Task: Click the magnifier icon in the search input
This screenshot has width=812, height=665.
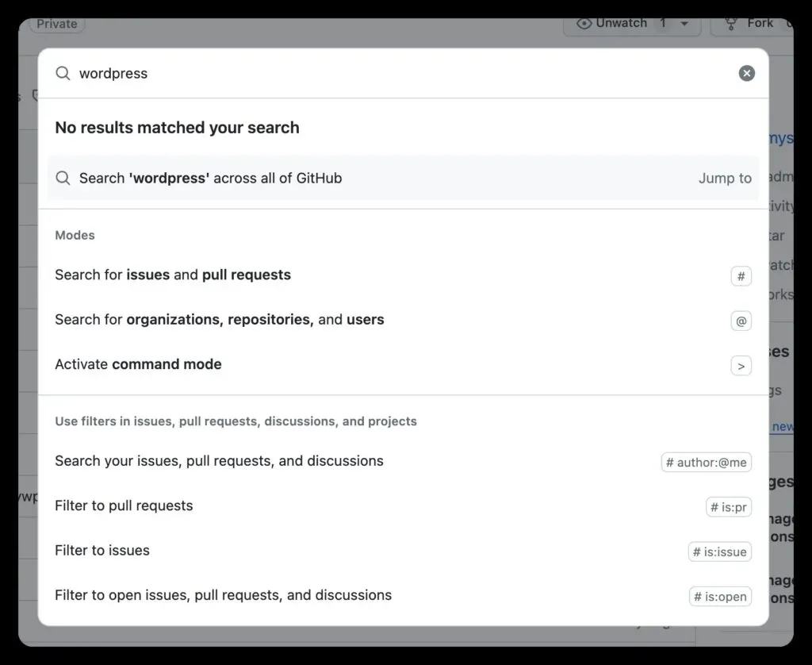Action: (63, 73)
